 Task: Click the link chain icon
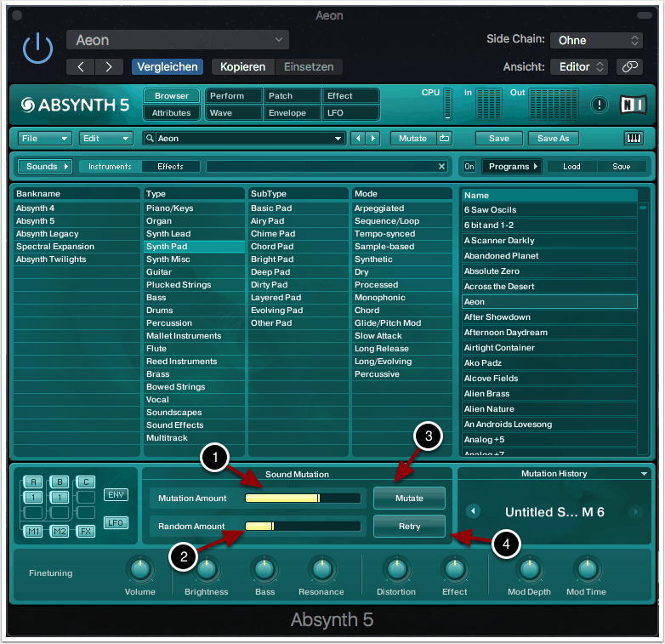tap(629, 66)
